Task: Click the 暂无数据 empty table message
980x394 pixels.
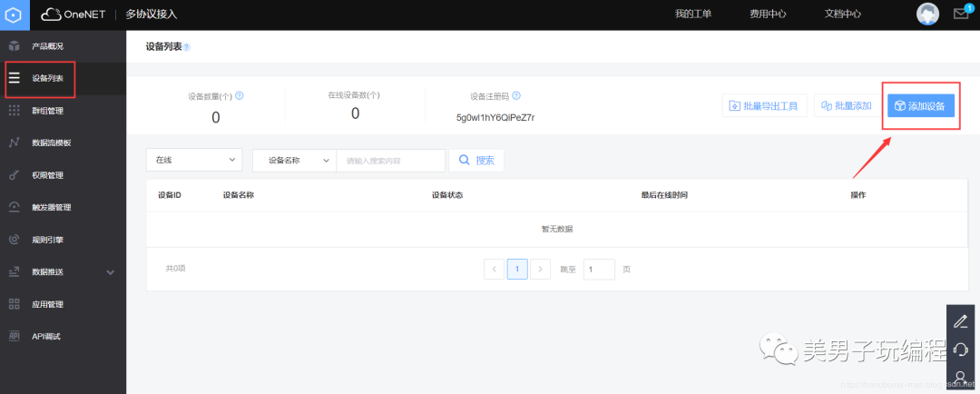Action: [x=557, y=229]
